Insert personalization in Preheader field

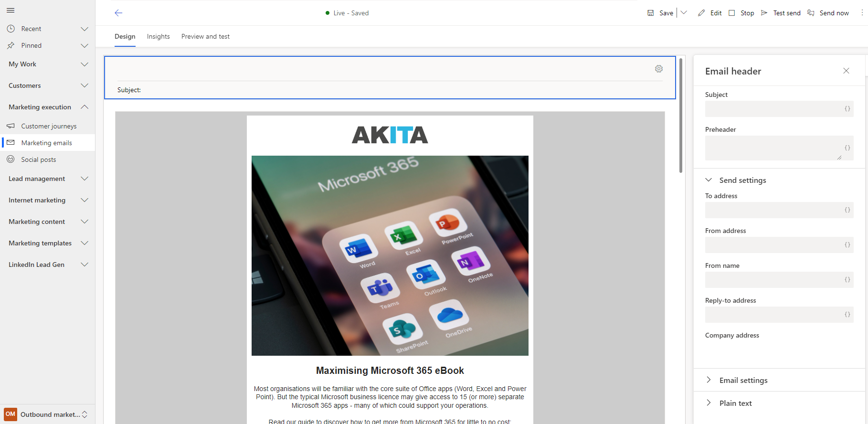847,148
